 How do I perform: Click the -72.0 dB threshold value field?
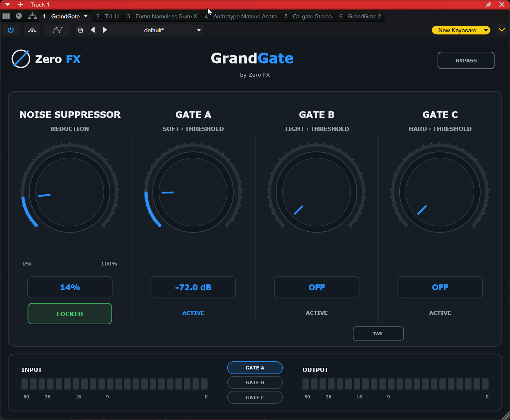(x=193, y=287)
